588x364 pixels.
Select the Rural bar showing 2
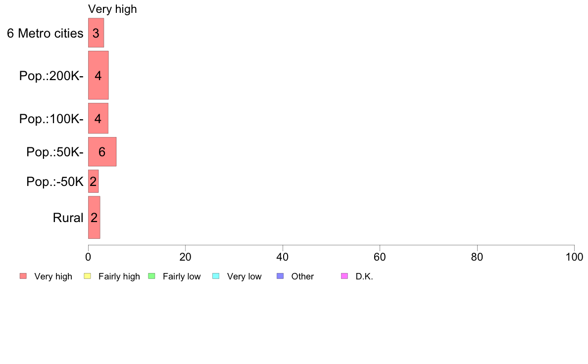point(94,217)
